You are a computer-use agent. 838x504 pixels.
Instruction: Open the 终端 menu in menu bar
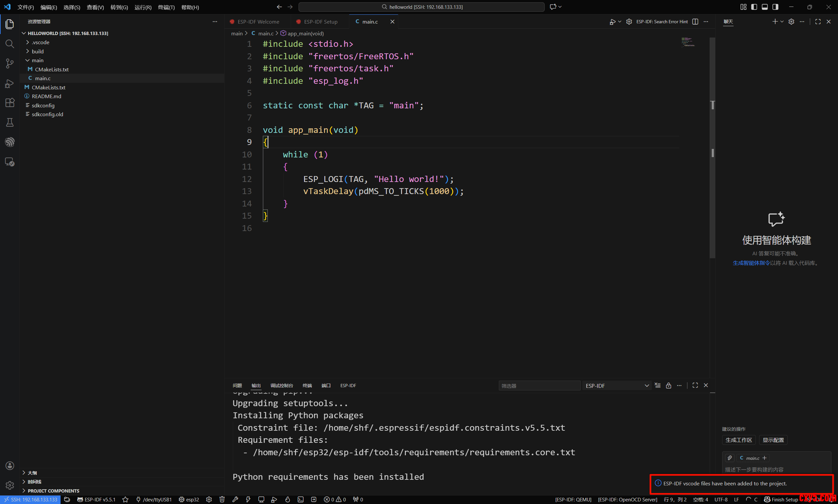pyautogui.click(x=166, y=7)
